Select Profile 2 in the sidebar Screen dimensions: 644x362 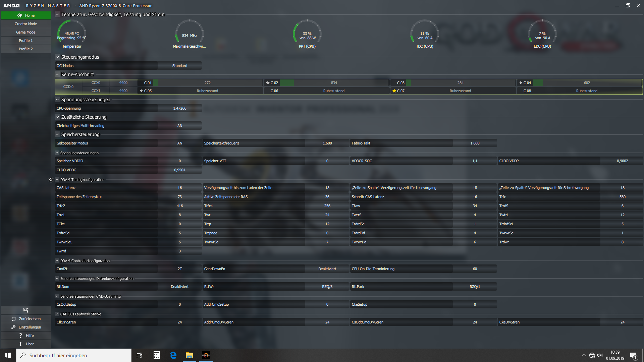click(x=26, y=49)
